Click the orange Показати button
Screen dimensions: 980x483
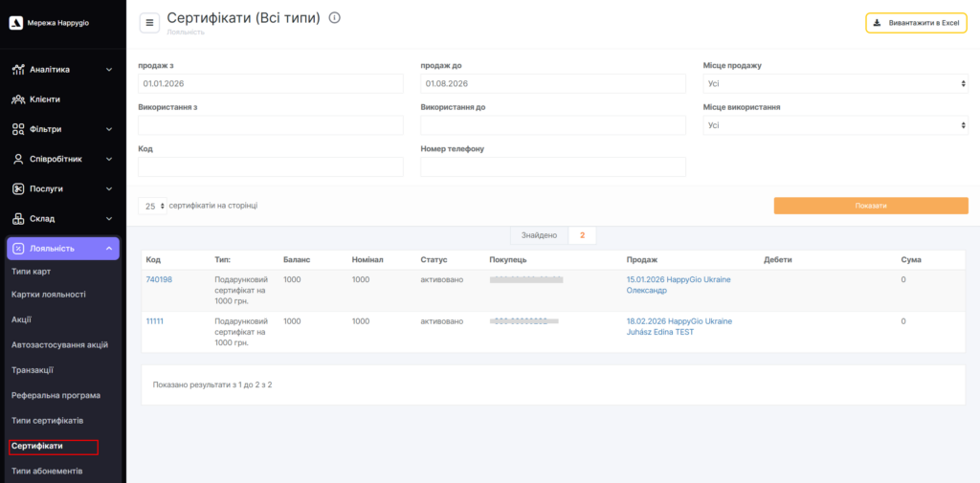[871, 206]
